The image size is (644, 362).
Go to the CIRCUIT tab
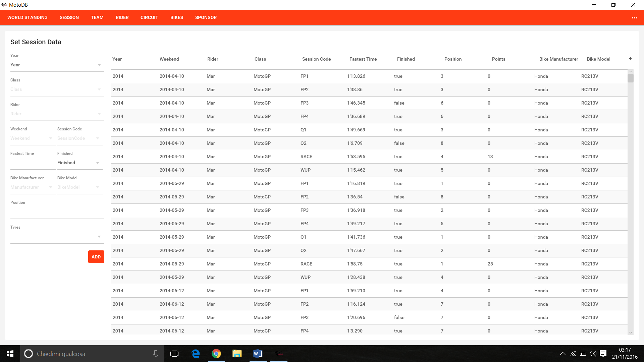149,18
